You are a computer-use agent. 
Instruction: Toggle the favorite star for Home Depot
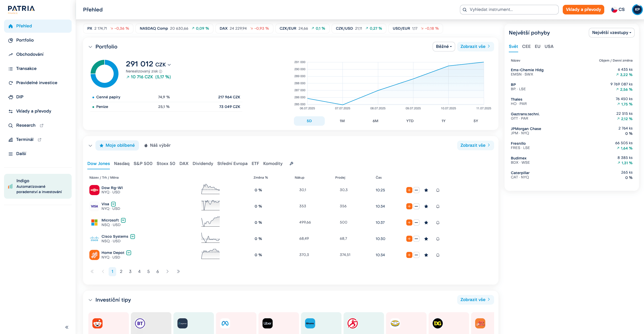426,255
